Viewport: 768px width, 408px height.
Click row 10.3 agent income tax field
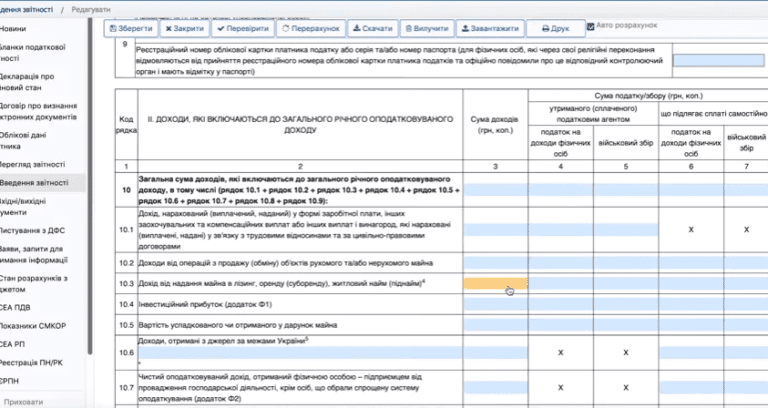(561, 284)
